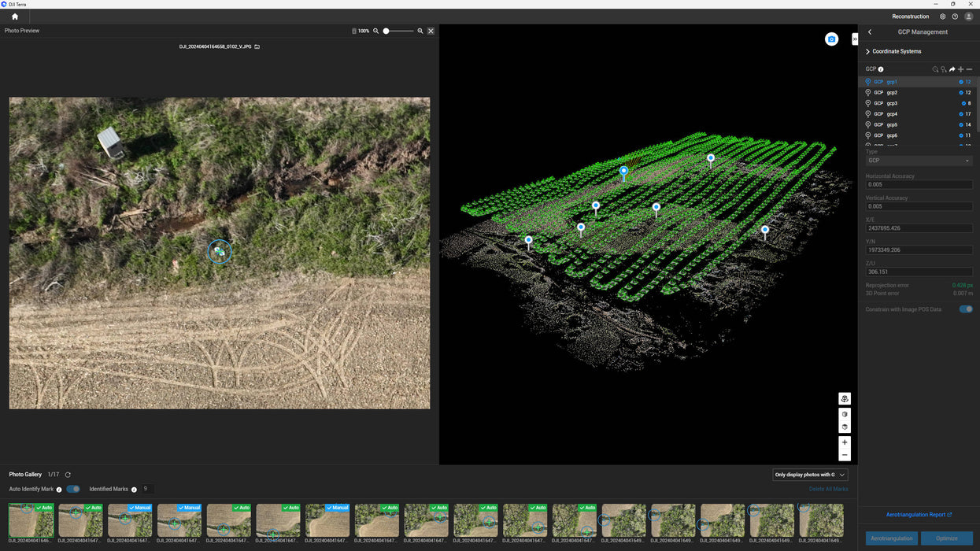This screenshot has height=551, width=980.
Task: Click the photo preview zoom slider
Action: point(398,31)
